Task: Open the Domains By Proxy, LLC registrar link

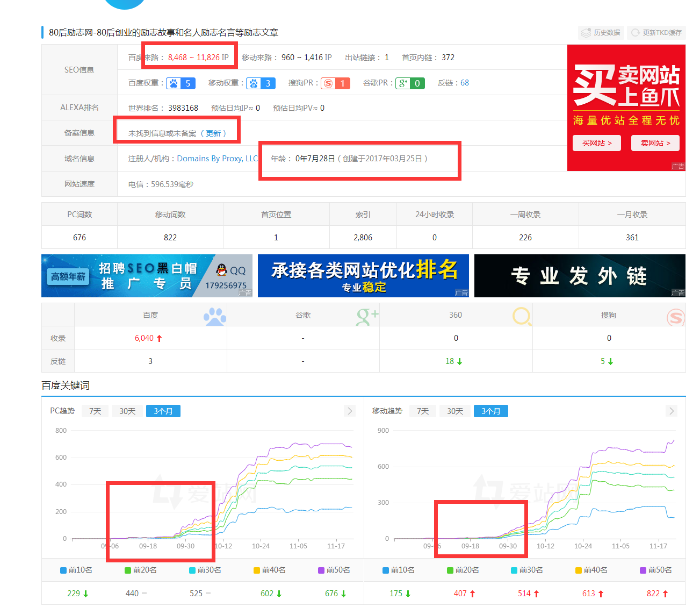Action: [217, 158]
